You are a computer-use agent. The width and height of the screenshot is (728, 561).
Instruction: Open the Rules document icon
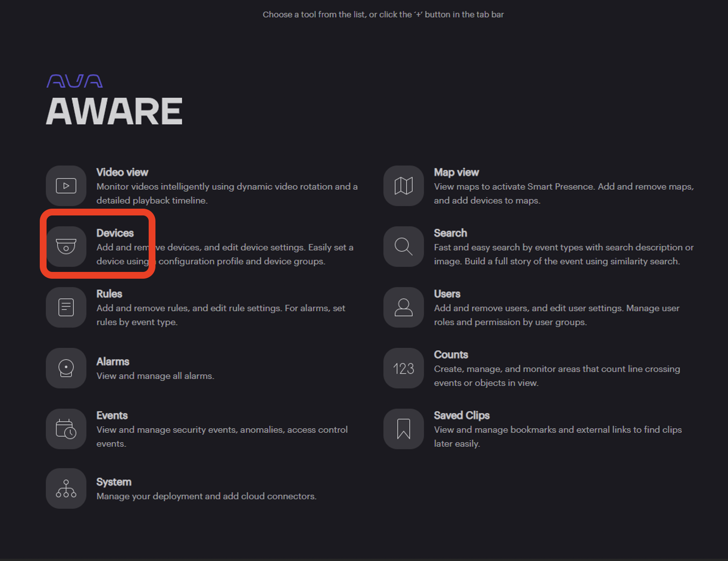click(66, 307)
